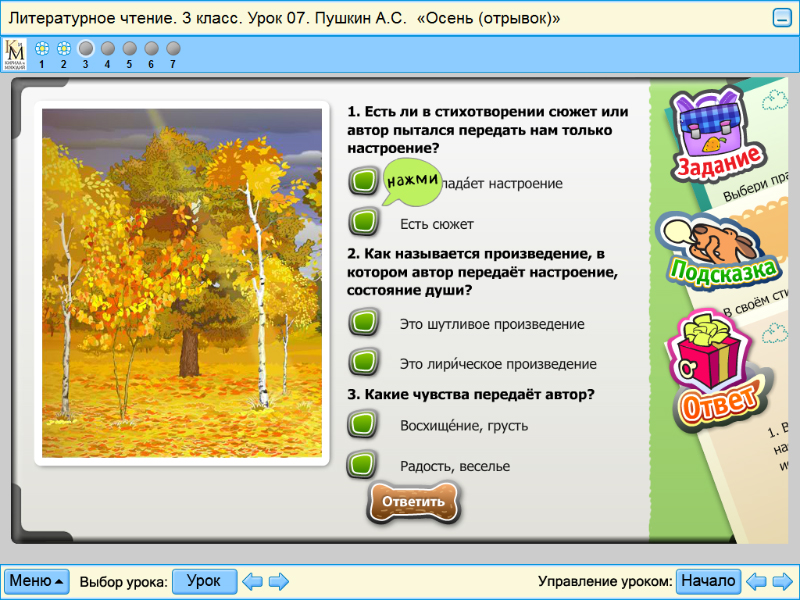
Task: Open the Задание backpack sticker
Action: click(716, 135)
